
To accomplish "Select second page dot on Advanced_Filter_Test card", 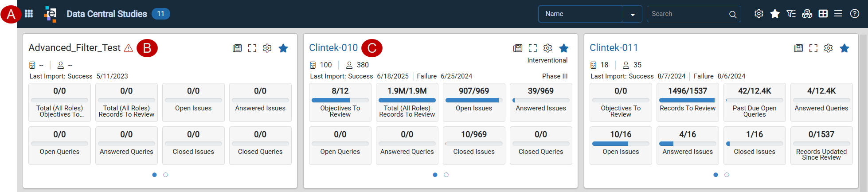I will click(166, 175).
